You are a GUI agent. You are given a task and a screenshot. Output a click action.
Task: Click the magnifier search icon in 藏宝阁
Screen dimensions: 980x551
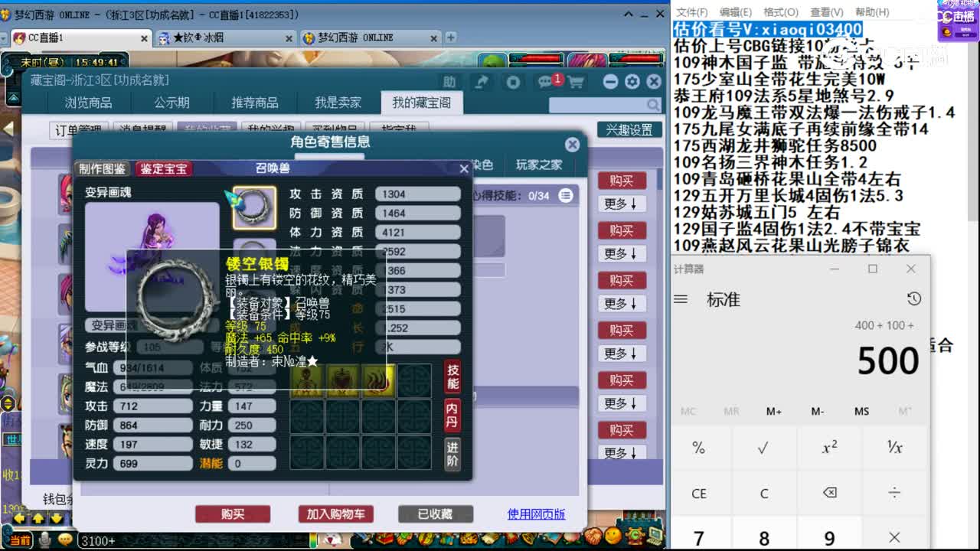652,105
